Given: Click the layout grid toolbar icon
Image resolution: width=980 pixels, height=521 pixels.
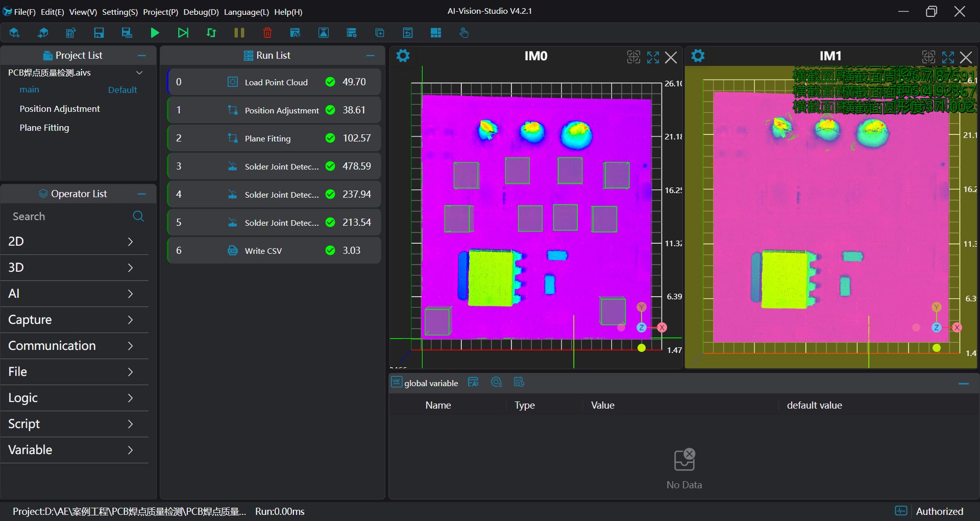Looking at the screenshot, I should [435, 33].
